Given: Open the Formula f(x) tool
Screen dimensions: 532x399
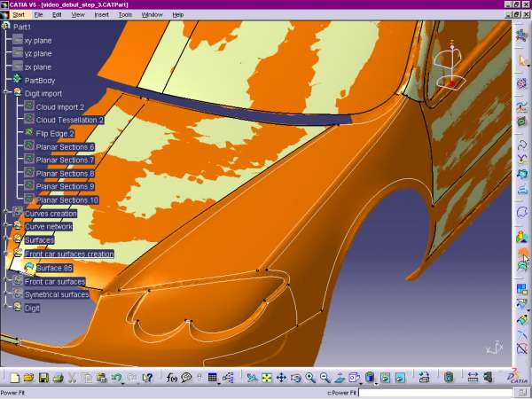Looking at the screenshot, I should 172,378.
